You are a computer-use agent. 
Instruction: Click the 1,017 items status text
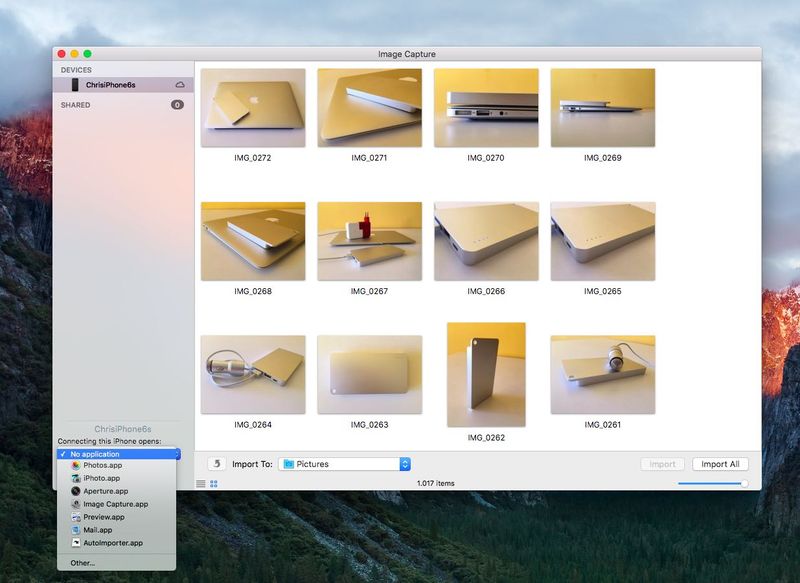click(435, 483)
